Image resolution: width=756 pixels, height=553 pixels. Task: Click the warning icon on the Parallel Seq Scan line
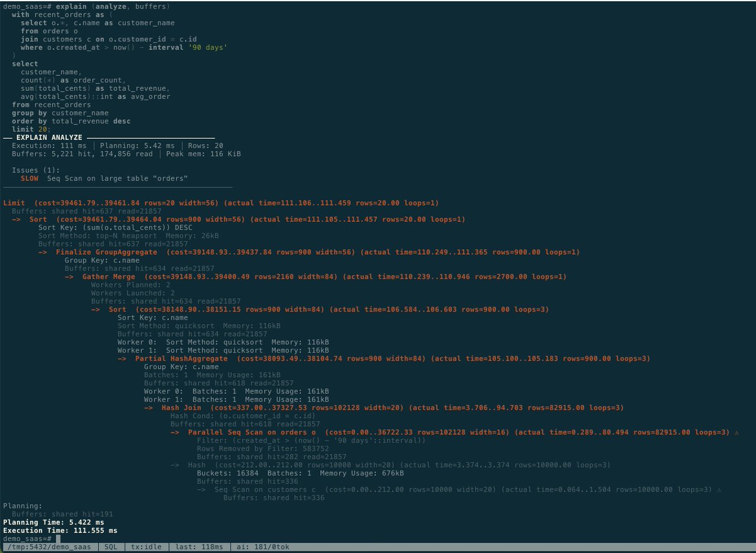point(736,433)
